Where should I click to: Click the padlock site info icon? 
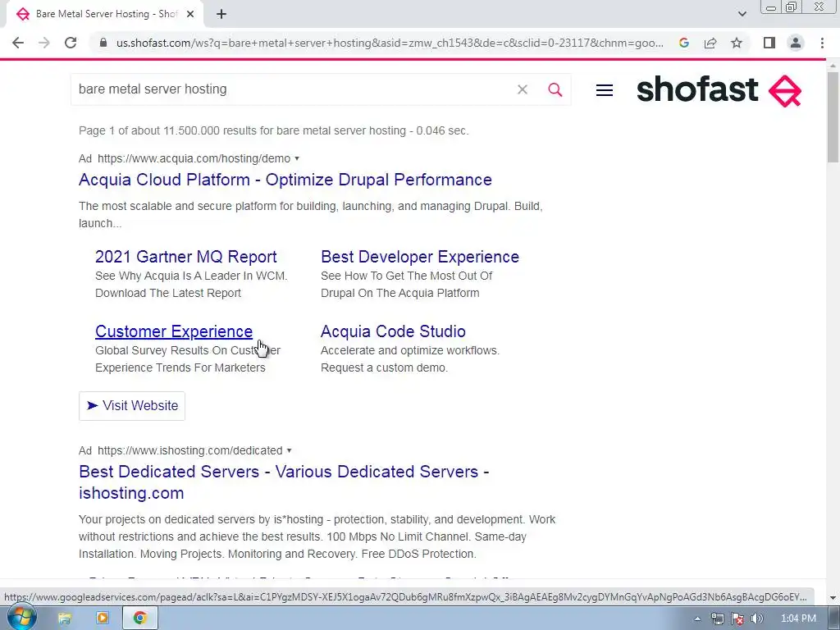[x=103, y=43]
